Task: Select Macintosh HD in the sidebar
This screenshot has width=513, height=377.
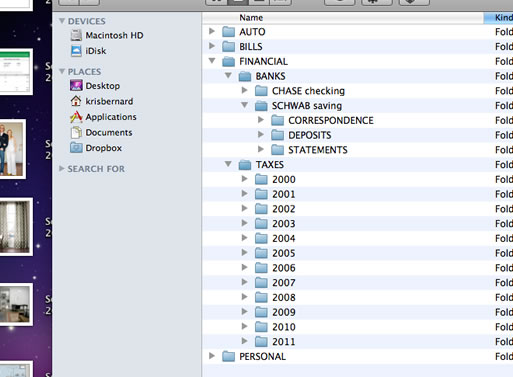Action: click(x=107, y=35)
